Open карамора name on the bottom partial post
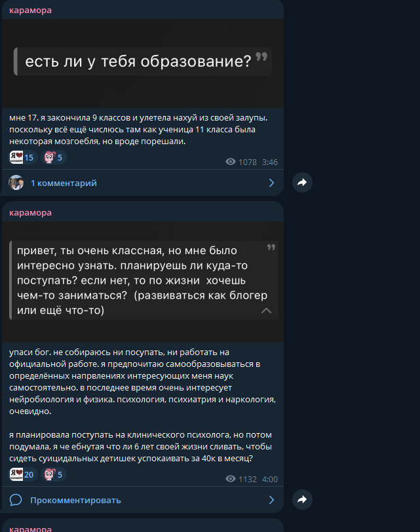The image size is (420, 532). coord(31,529)
